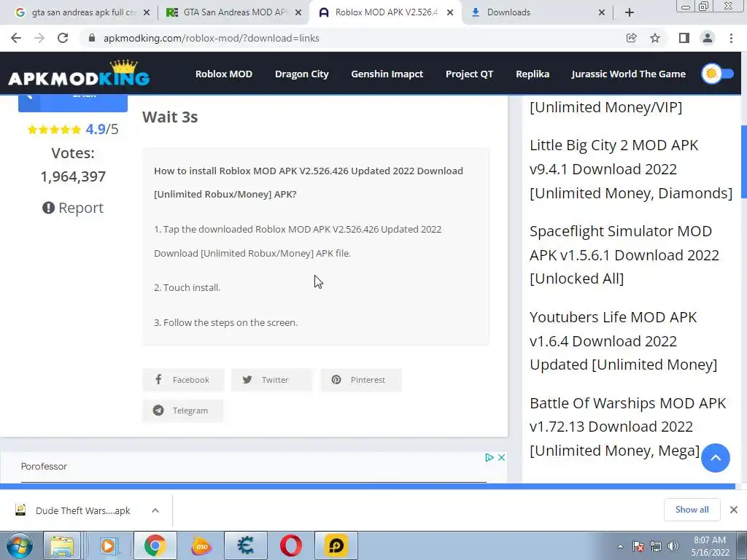
Task: Close the downloads bar
Action: pos(734,510)
